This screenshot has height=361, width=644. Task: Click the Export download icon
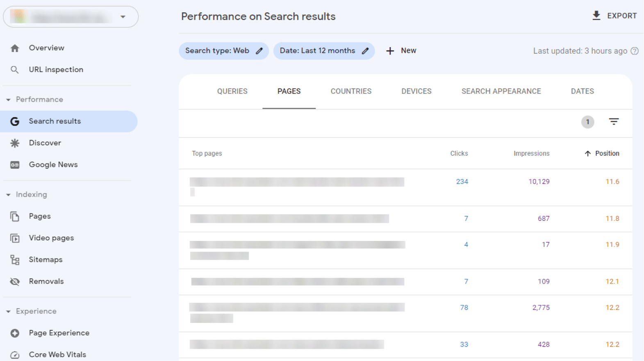click(x=596, y=16)
